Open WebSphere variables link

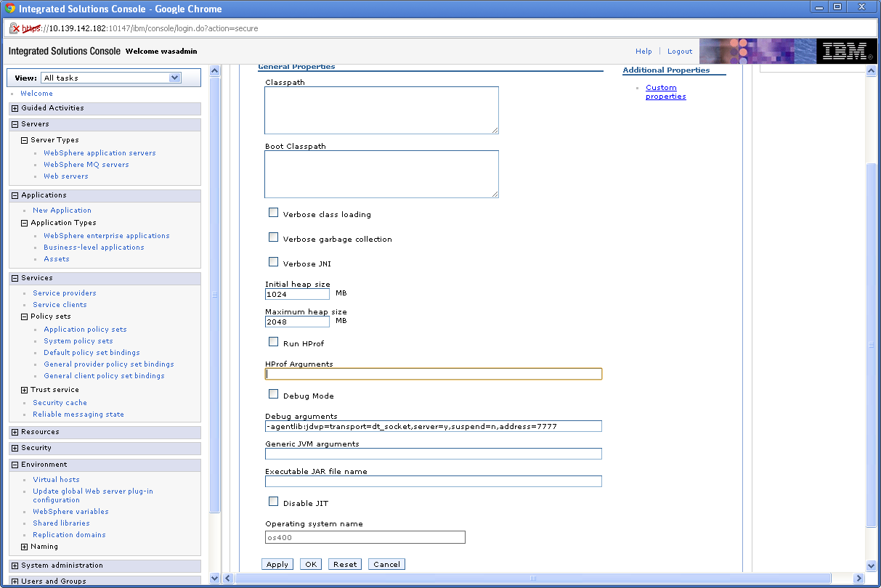click(x=70, y=512)
